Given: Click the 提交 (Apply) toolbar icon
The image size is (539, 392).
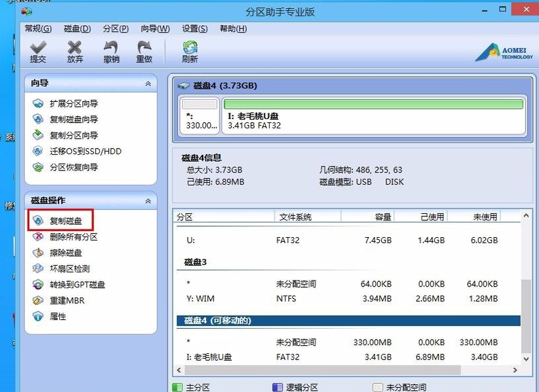Looking at the screenshot, I should tap(38, 52).
